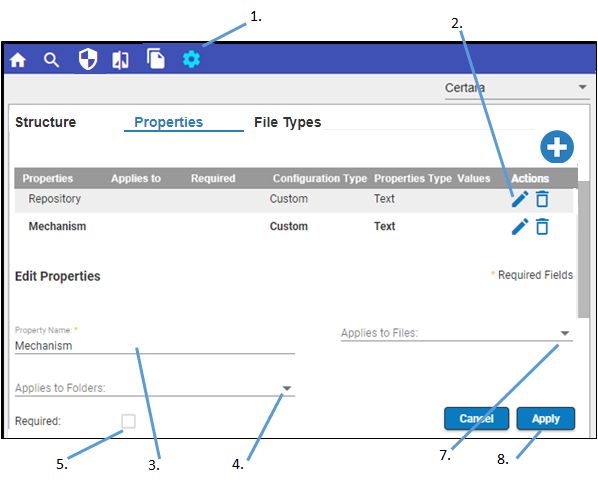This screenshot has height=485, width=598.
Task: Expand the Certara dropdown
Action: pyautogui.click(x=517, y=88)
